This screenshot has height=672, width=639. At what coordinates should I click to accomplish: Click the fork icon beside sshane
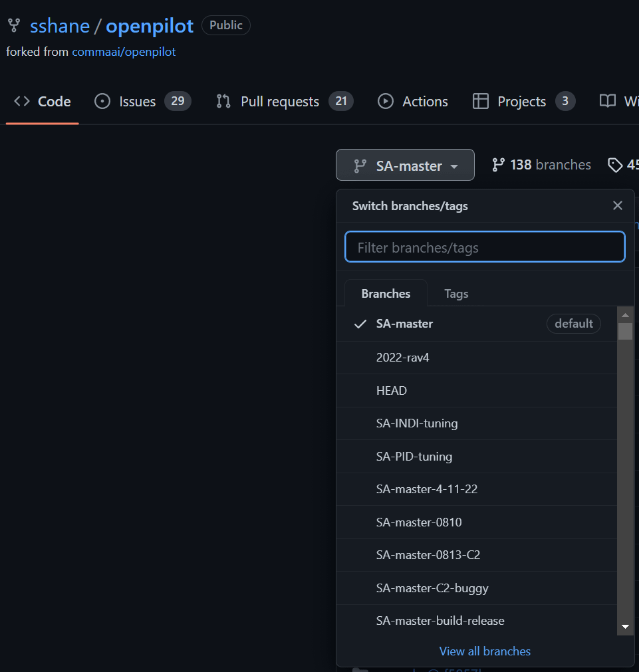click(x=14, y=25)
